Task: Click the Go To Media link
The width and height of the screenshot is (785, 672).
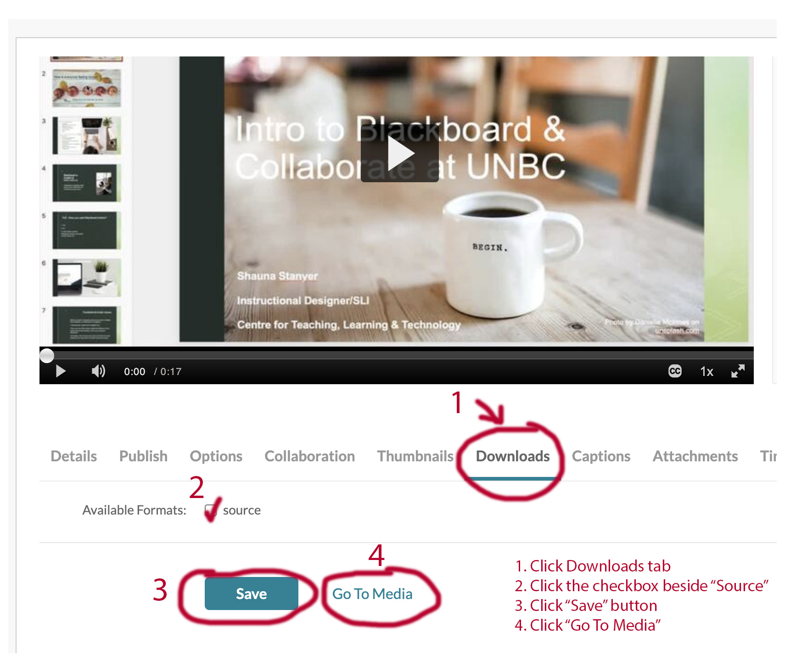Action: pos(372,593)
